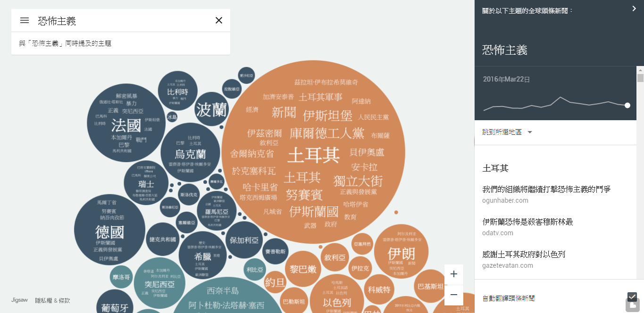Select the 突尼西亞 teal bubble
644x313 pixels.
159,283
